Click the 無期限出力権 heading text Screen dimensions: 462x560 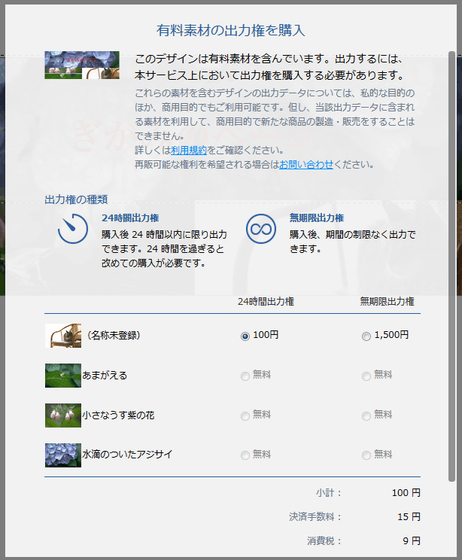click(x=317, y=218)
